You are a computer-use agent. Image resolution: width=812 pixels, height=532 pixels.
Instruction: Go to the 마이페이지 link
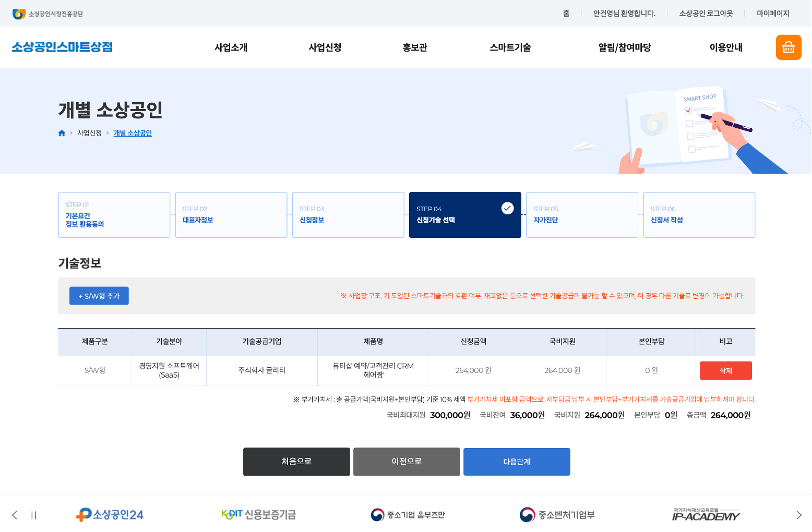point(773,14)
